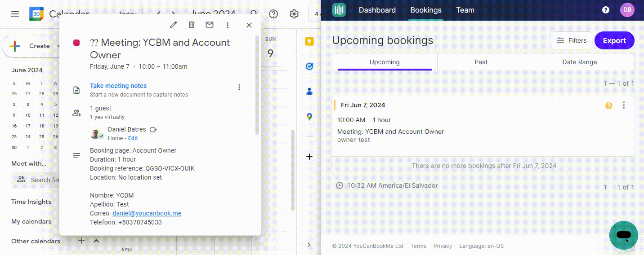This screenshot has height=255, width=644.
Task: Click the Fri Jun 7, 2024 booking date
Action: point(363,105)
